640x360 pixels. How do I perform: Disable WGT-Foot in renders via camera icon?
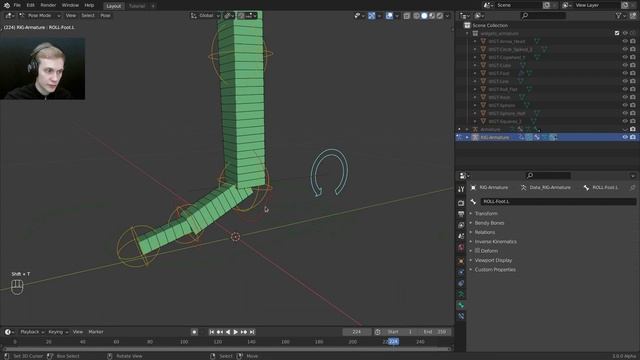coord(633,73)
